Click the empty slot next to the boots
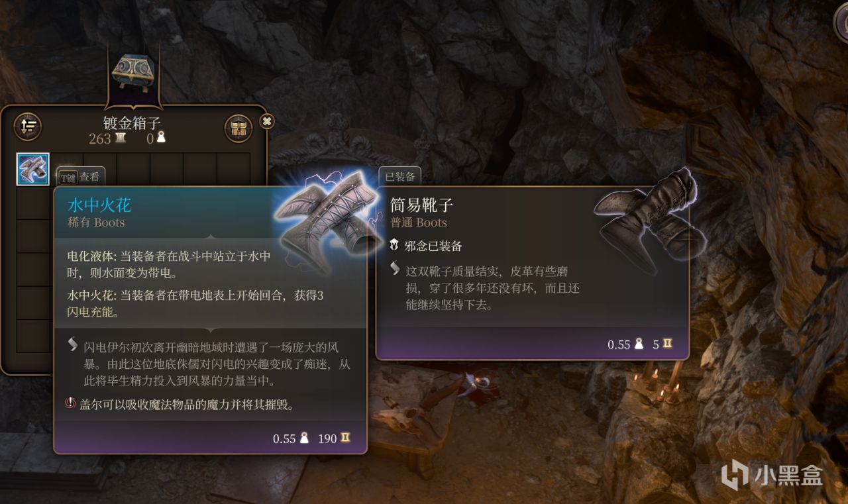 66,170
